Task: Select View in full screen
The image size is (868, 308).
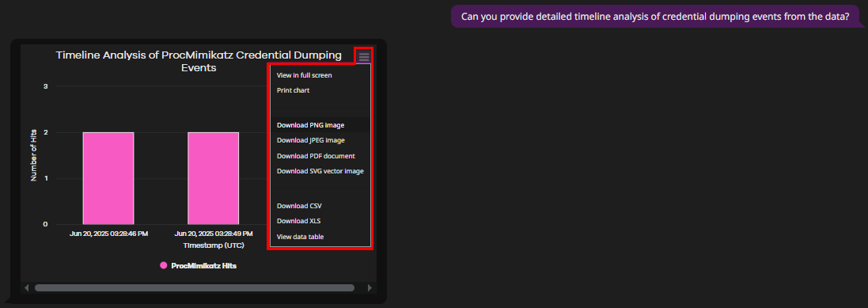Action: (304, 74)
